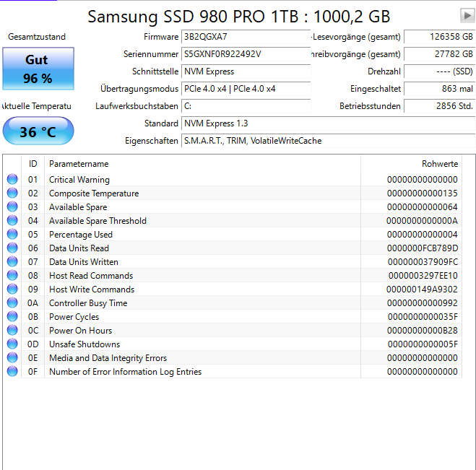Click raw value 000003297EE10

point(423,276)
